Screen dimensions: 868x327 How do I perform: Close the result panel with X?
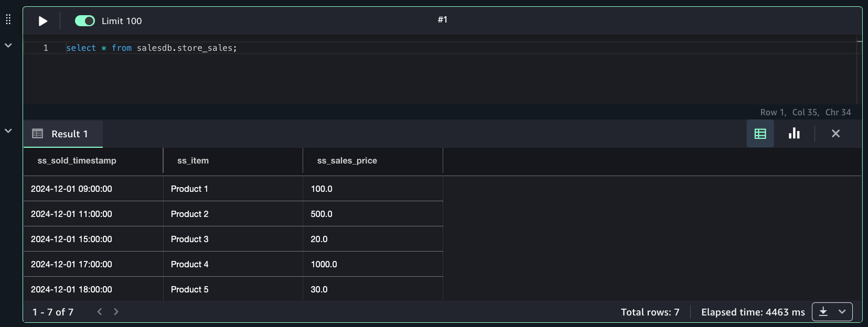835,134
